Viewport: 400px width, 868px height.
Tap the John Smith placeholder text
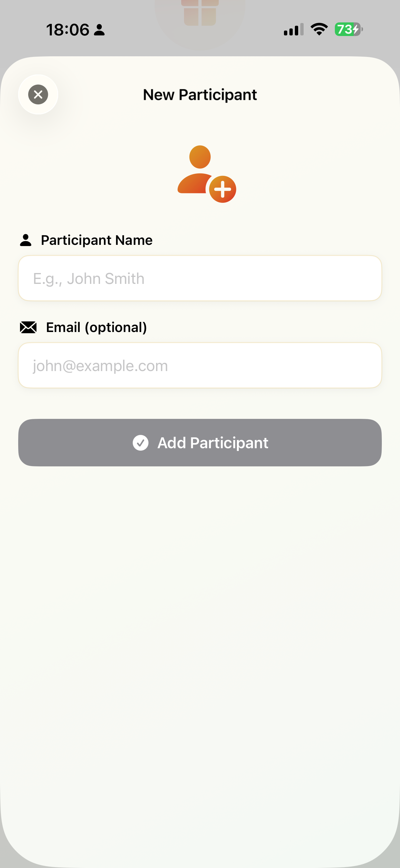89,279
